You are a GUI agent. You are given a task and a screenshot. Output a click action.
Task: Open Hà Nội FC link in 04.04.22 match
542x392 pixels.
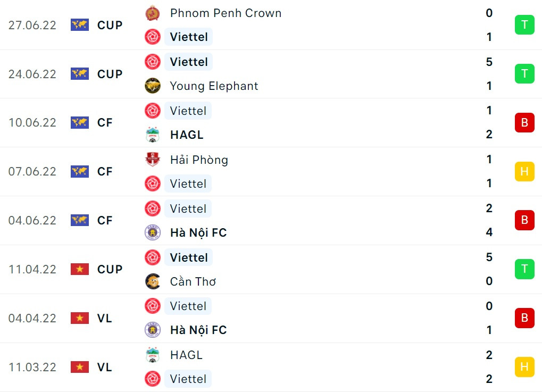[x=198, y=330]
